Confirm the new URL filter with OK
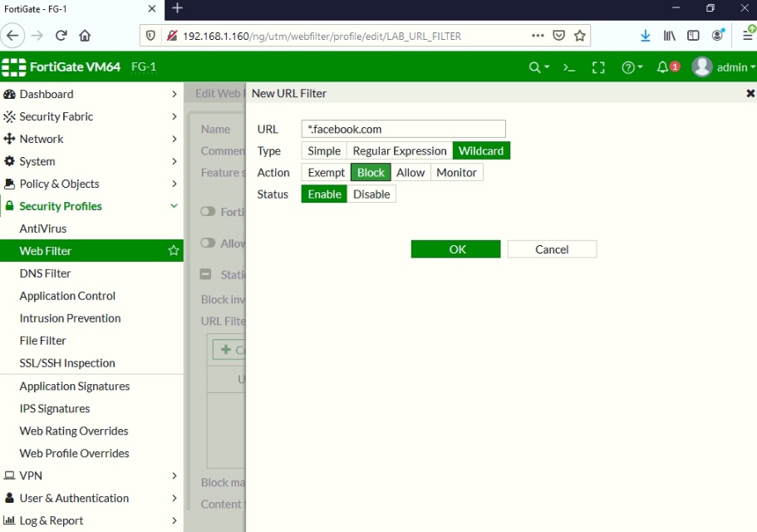Viewport: 757px width, 532px height. click(x=455, y=248)
